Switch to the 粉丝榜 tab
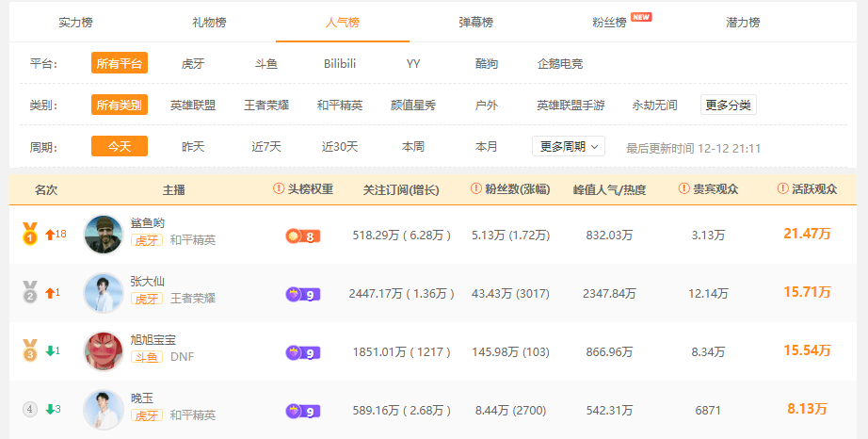Image resolution: width=868 pixels, height=439 pixels. click(609, 23)
